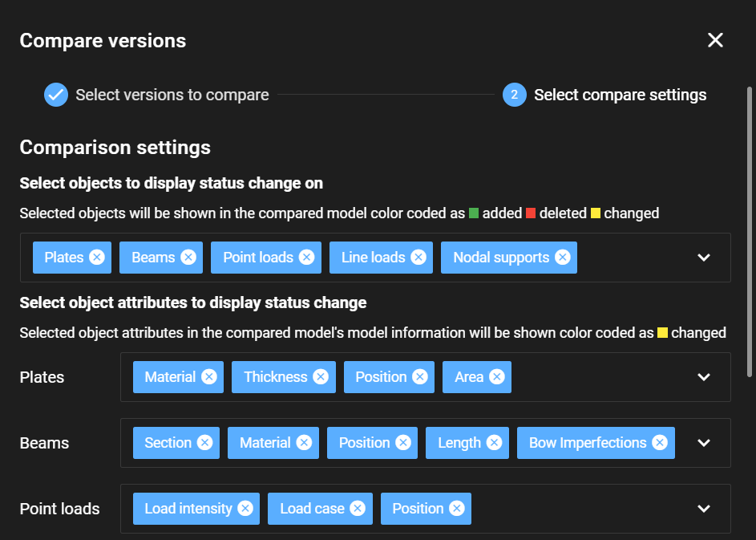Viewport: 756px width, 540px height.
Task: Remove Thickness attribute from Plates row
Action: click(321, 376)
